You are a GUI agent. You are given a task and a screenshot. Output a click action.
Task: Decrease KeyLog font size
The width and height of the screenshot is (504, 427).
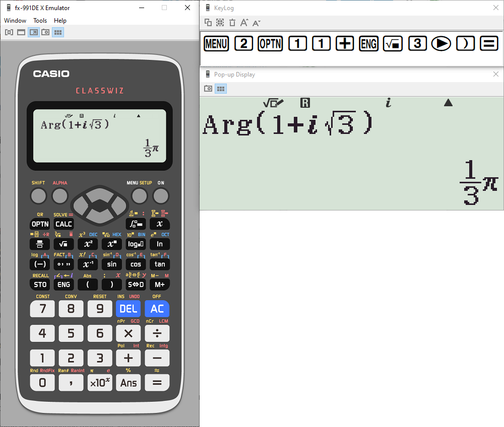(x=256, y=23)
